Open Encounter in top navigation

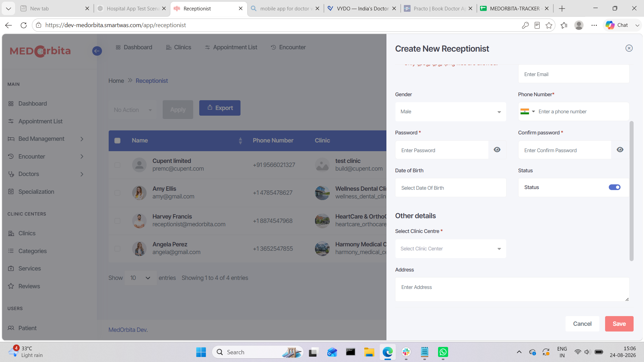point(288,47)
